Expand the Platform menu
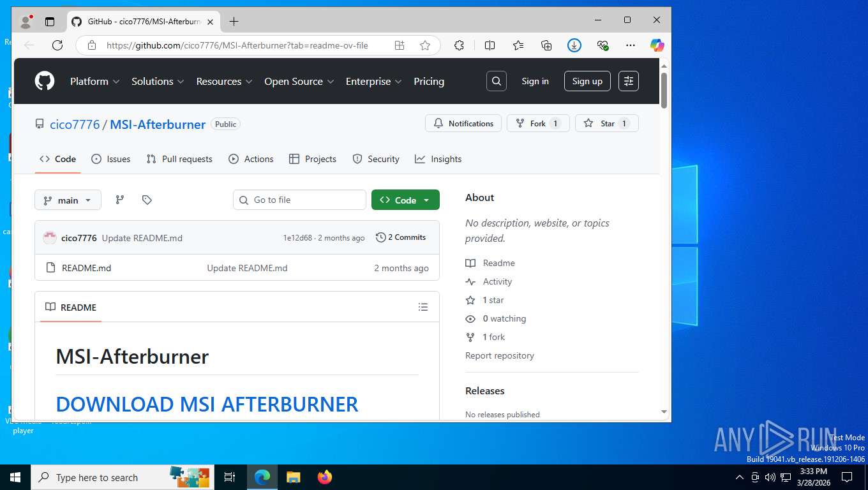The image size is (868, 490). click(x=95, y=81)
